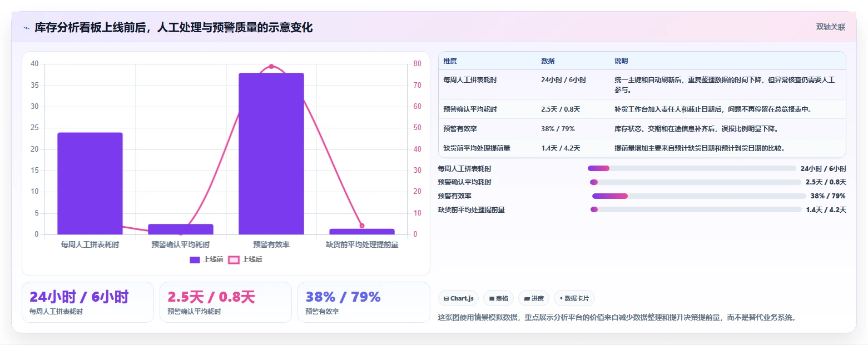The width and height of the screenshot is (868, 345).
Task: Click the left axis value 25
Action: [34, 128]
